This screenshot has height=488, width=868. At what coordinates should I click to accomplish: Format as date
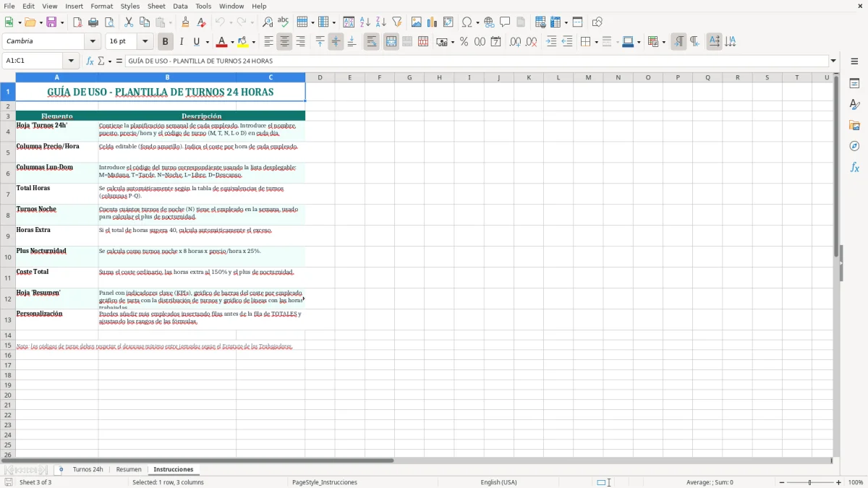495,42
